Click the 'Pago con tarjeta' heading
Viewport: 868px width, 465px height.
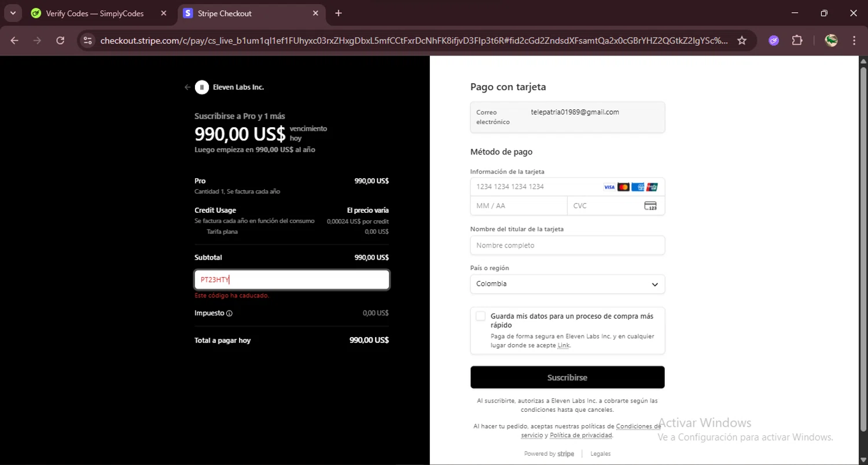coord(508,87)
